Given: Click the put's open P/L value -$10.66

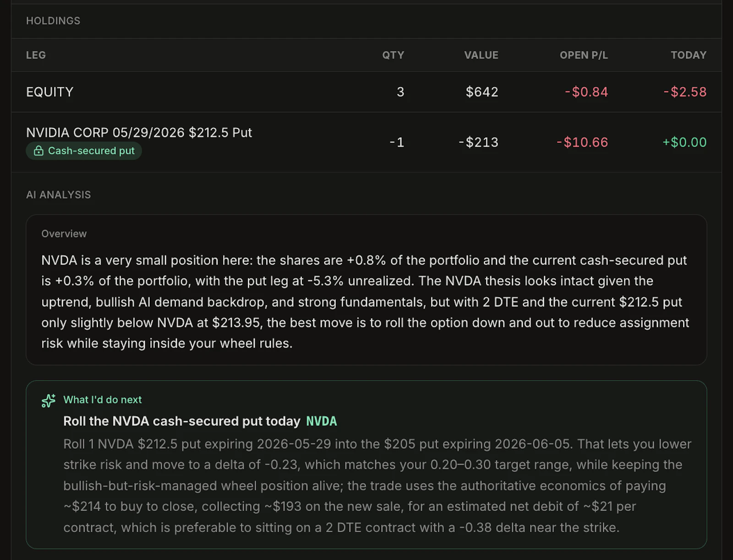Looking at the screenshot, I should 582,142.
